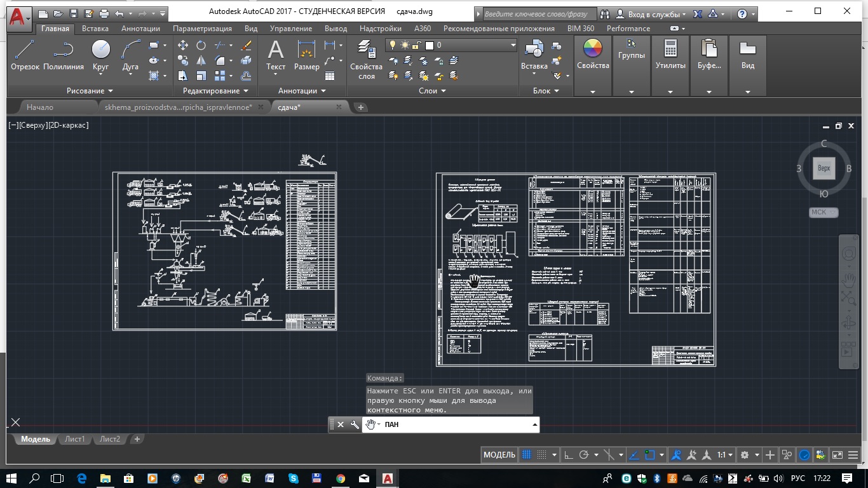Viewport: 868px width, 488px height.
Task: Click the Copy tool icon
Action: point(183,60)
